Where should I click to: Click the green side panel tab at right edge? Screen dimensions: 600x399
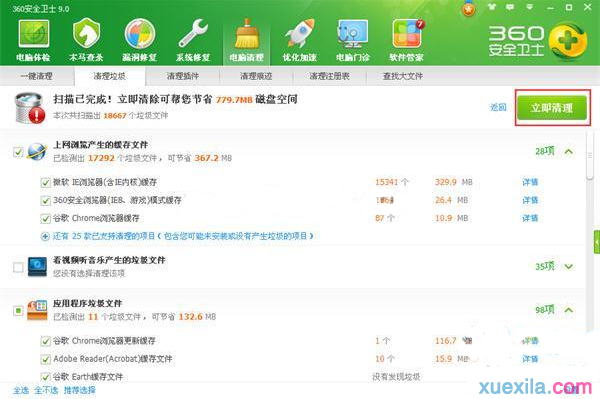597,242
